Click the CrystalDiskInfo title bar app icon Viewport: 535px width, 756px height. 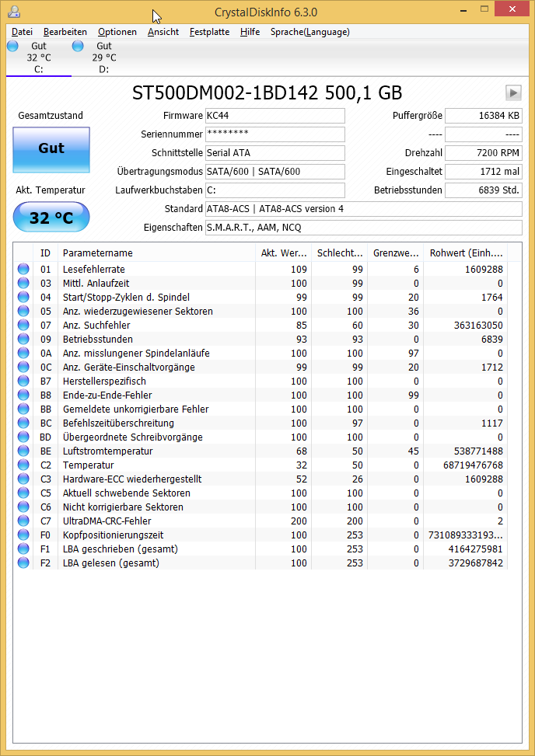pos(15,11)
